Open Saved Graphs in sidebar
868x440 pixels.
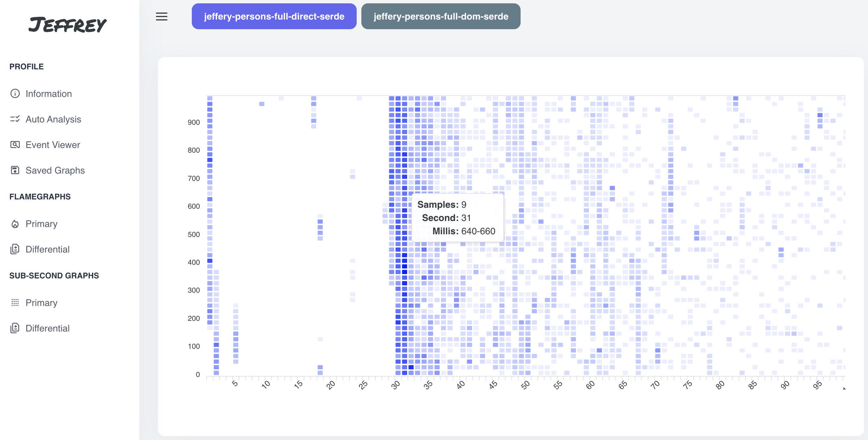(x=55, y=171)
